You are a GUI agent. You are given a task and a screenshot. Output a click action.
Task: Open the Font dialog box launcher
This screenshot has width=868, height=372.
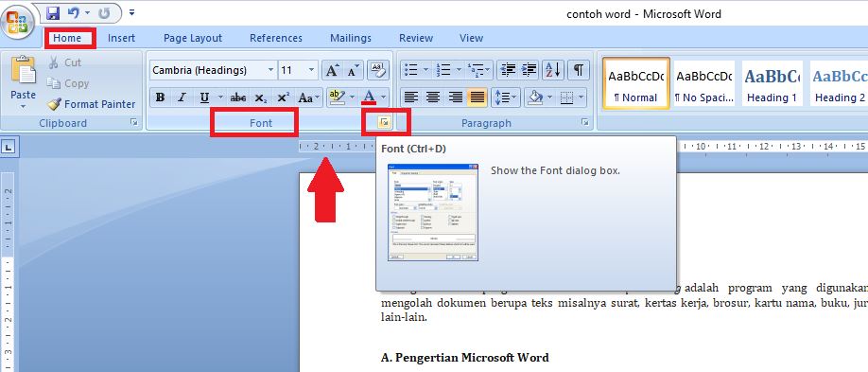385,123
